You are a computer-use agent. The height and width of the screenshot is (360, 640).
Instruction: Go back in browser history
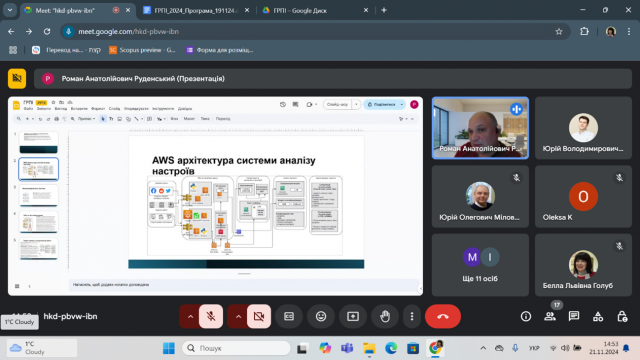point(11,31)
